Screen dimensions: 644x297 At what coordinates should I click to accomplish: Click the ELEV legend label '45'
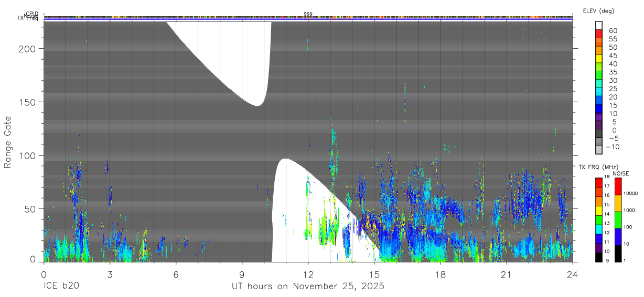click(x=613, y=55)
